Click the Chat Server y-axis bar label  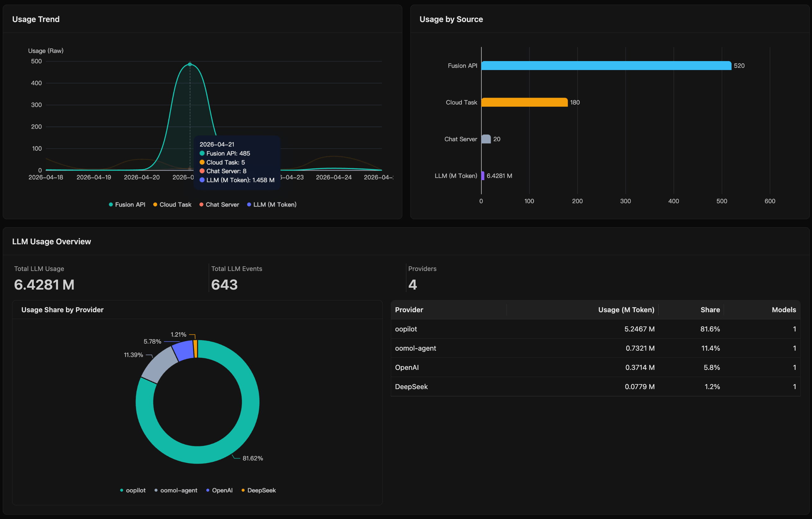461,139
